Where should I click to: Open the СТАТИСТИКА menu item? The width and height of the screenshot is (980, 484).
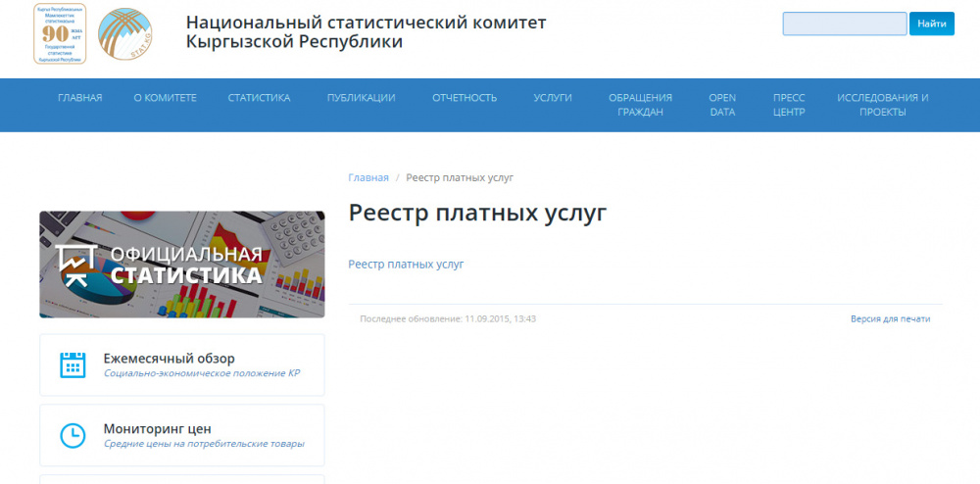point(259,98)
